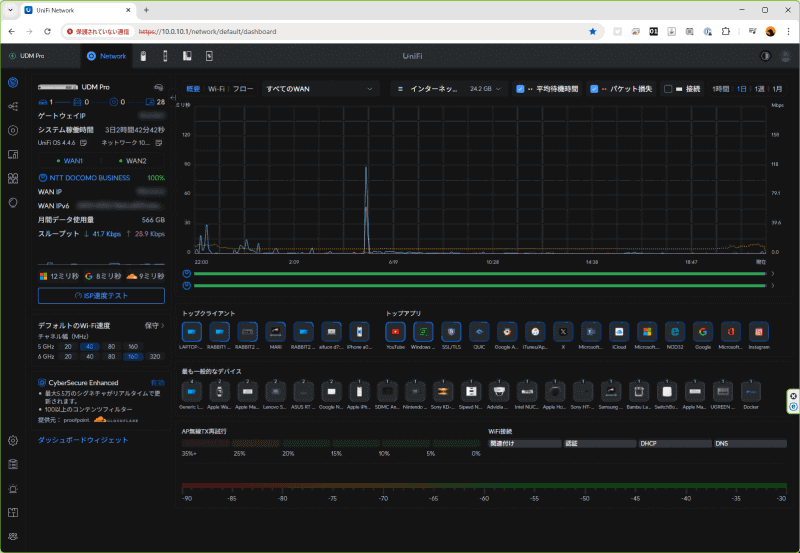Expand the デフォルトのWi-Fi速度 保守 chevron
The height and width of the screenshot is (553, 800).
point(162,325)
